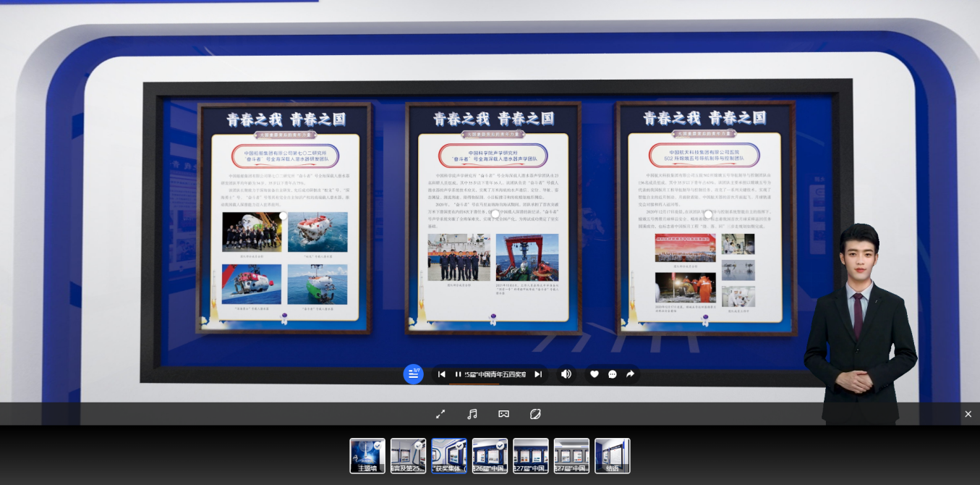Click the hotspot dot on the left poster
Image resolution: width=980 pixels, height=485 pixels.
[x=284, y=216]
